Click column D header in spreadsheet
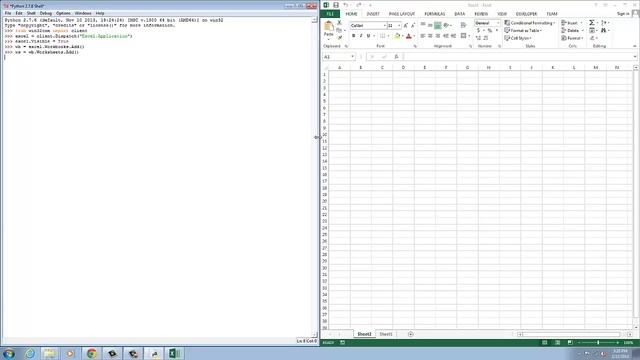The image size is (640, 360). pos(403,67)
